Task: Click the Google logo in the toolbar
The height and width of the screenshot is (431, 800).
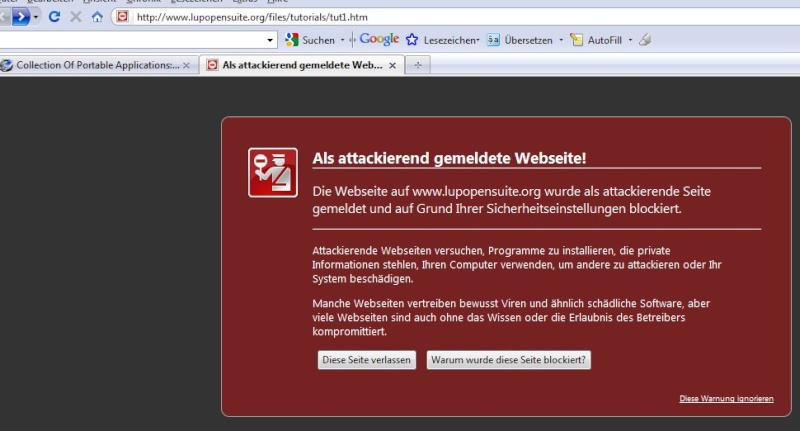Action: click(x=379, y=39)
